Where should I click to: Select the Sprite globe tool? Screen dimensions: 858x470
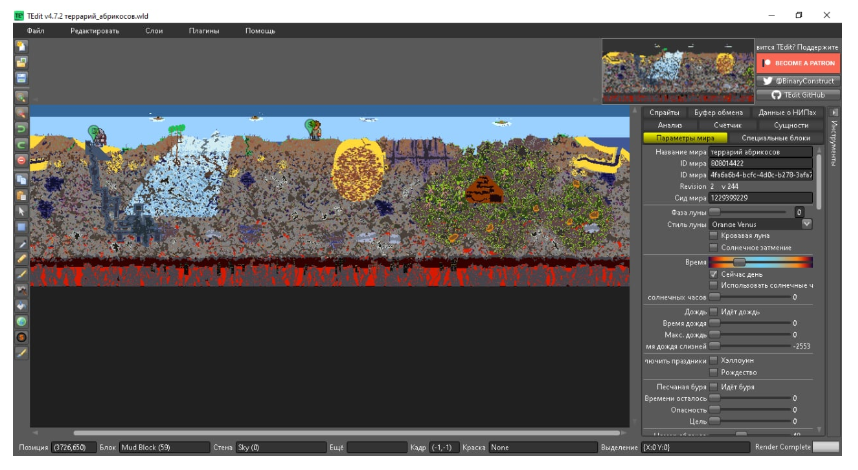click(x=21, y=322)
